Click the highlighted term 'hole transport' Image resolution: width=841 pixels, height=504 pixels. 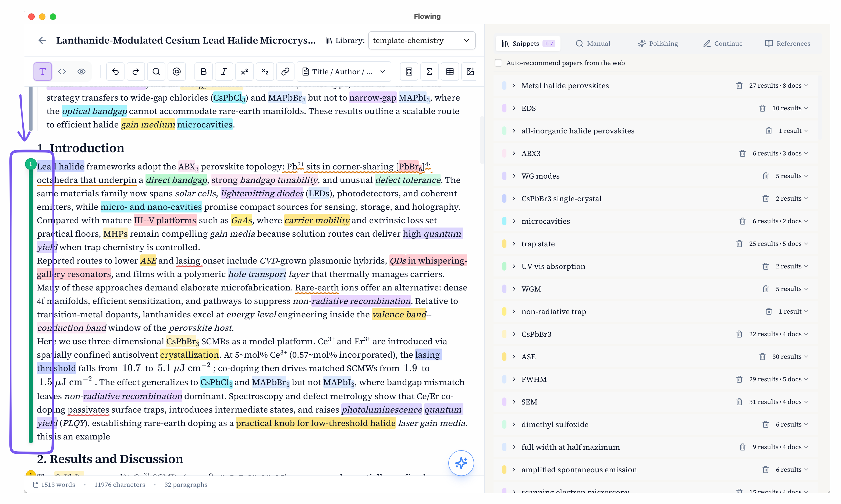click(257, 274)
